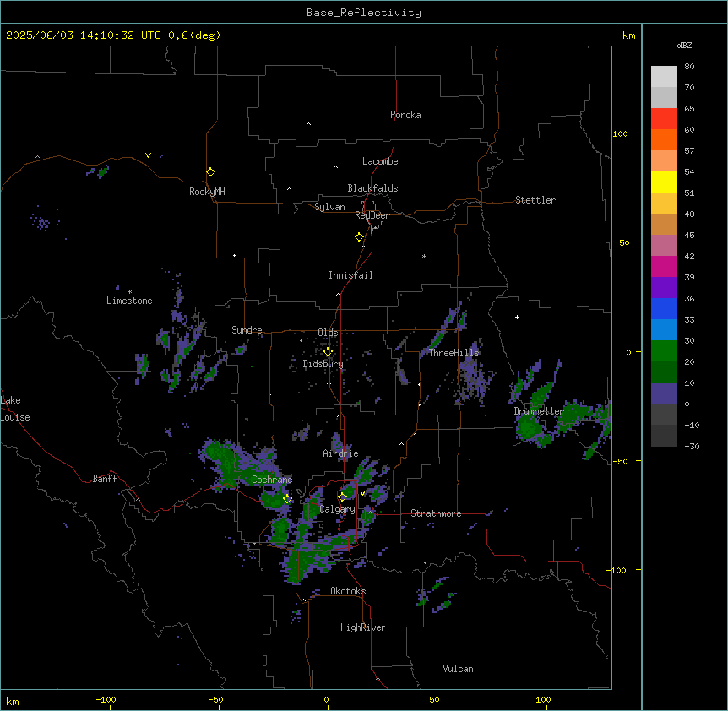Click the Stettler city label
728x711 pixels.
[x=535, y=200]
